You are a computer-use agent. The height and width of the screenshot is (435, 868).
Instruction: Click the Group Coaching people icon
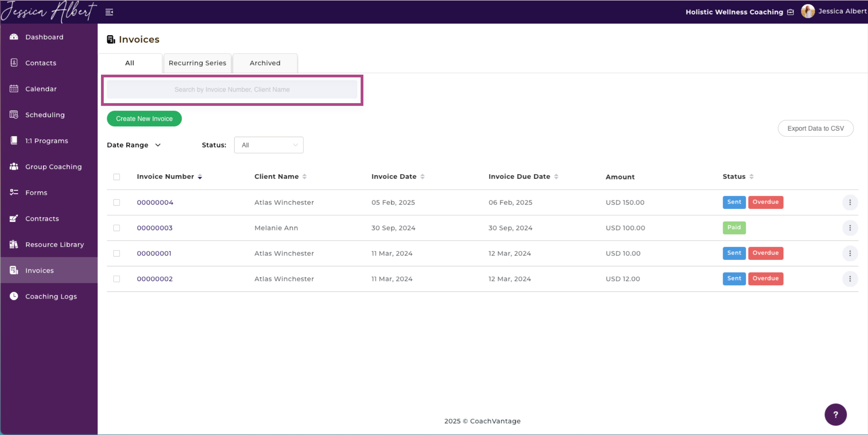(14, 167)
